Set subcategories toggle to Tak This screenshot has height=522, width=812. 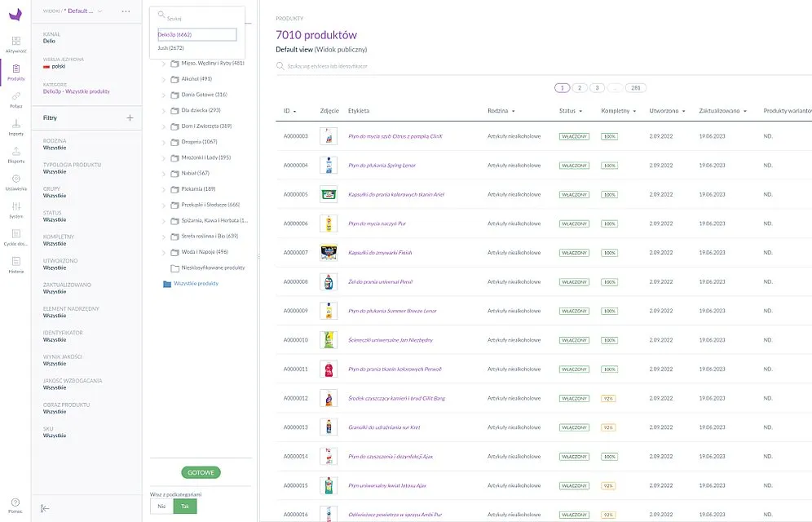(185, 506)
